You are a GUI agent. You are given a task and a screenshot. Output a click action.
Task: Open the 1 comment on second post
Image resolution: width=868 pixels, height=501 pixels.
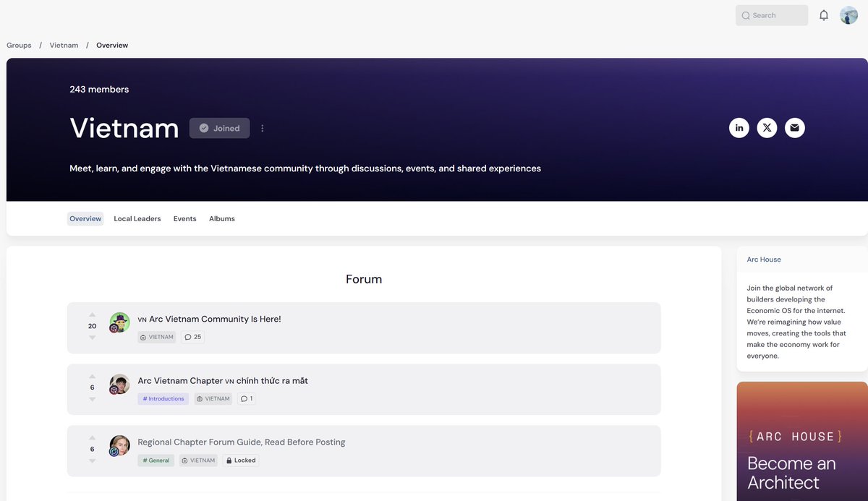point(246,398)
